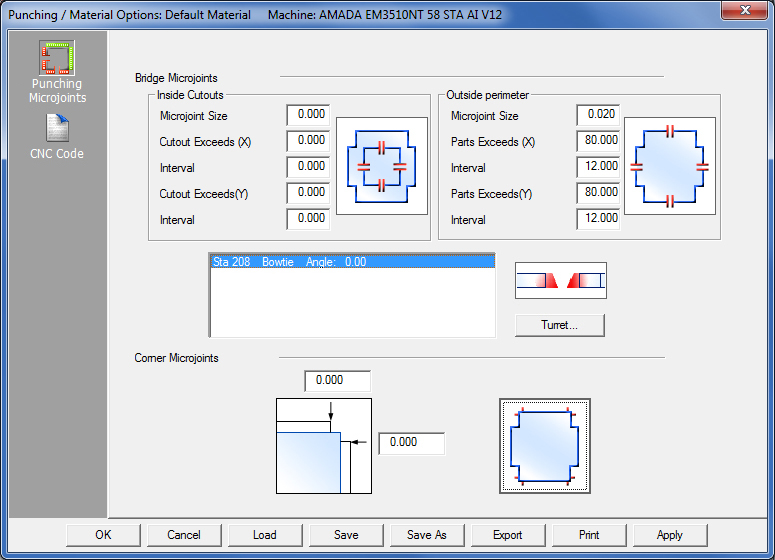
Task: Click the corner microjoints part preview image
Action: pyautogui.click(x=545, y=446)
